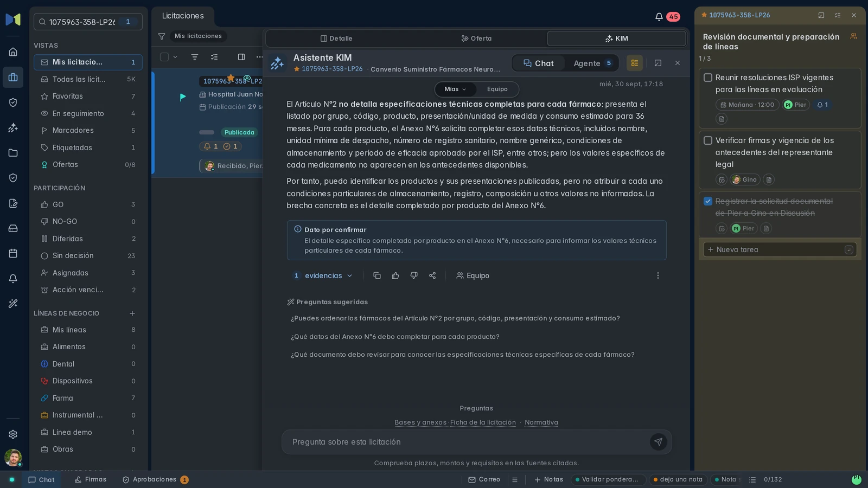Image resolution: width=868 pixels, height=488 pixels.
Task: Open the Agente tab with 5 badge
Action: click(x=592, y=63)
